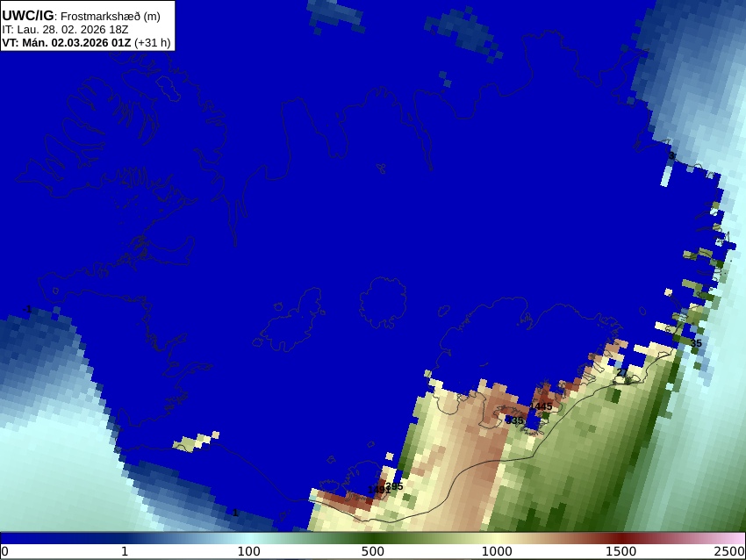The width and height of the screenshot is (746, 560).
Task: Click the "UWC/IG" title text
Action: pos(27,16)
